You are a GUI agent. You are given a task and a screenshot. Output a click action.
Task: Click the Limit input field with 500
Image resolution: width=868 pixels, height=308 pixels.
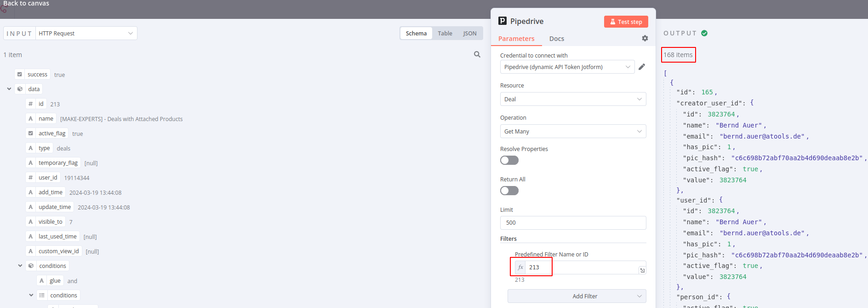tap(573, 222)
